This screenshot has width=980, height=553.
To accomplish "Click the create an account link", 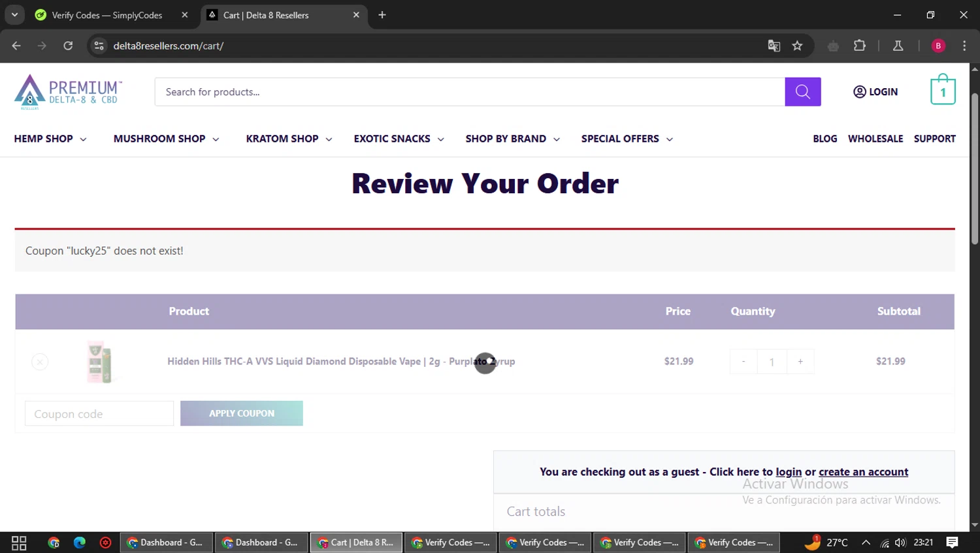I will pyautogui.click(x=863, y=472).
